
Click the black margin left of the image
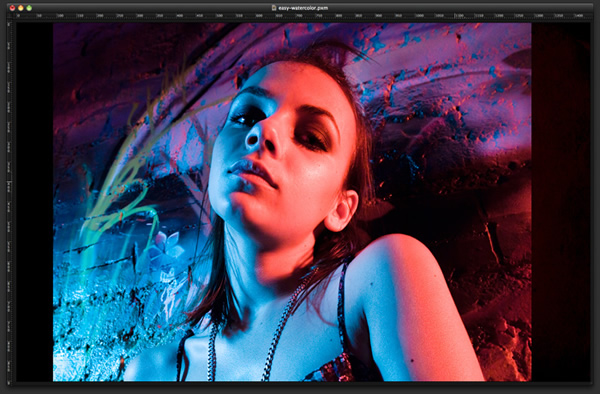(x=34, y=202)
